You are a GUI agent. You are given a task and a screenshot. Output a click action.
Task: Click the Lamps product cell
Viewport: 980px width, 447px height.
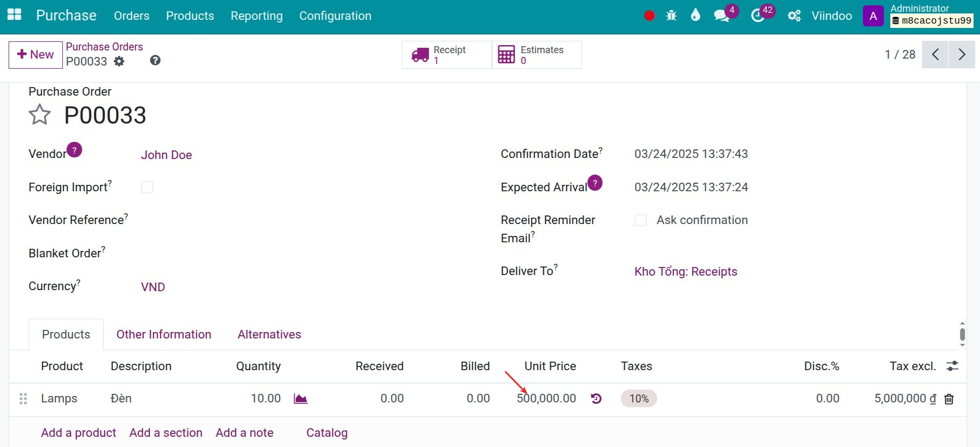click(59, 399)
